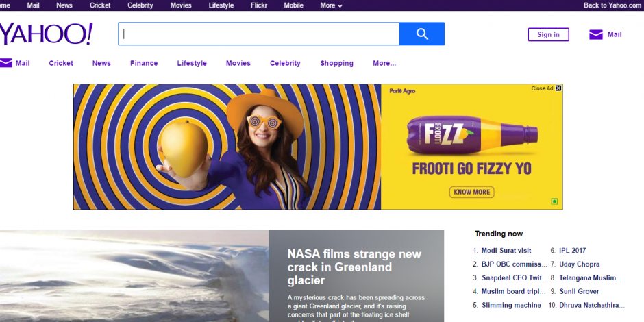Screen dimensions: 644x322
Task: Click KNOW MORE button in Frooti ad
Action: coord(472,192)
